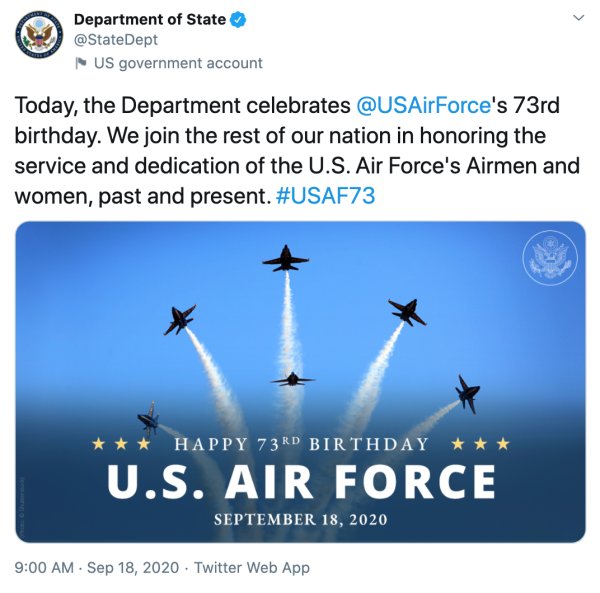Viewport: 600px width, 593px height.
Task: Click the Department of State seal avatar
Action: click(40, 40)
